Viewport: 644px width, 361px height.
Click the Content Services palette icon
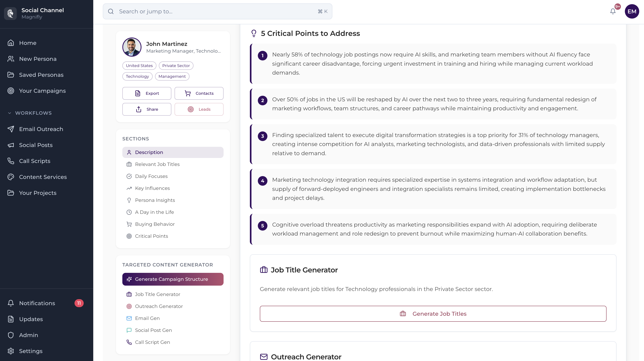coord(11,177)
